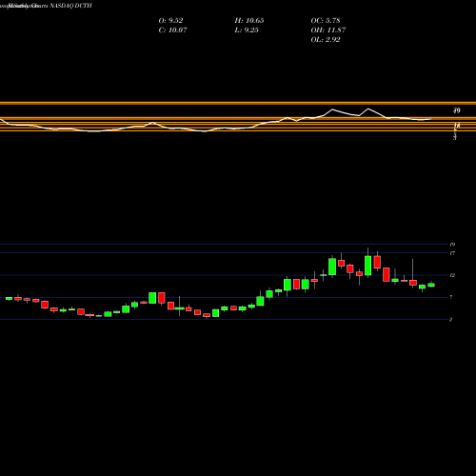This screenshot has height=476, width=476.
Task: Click the OC: 5.78 reading
Action: (326, 21)
